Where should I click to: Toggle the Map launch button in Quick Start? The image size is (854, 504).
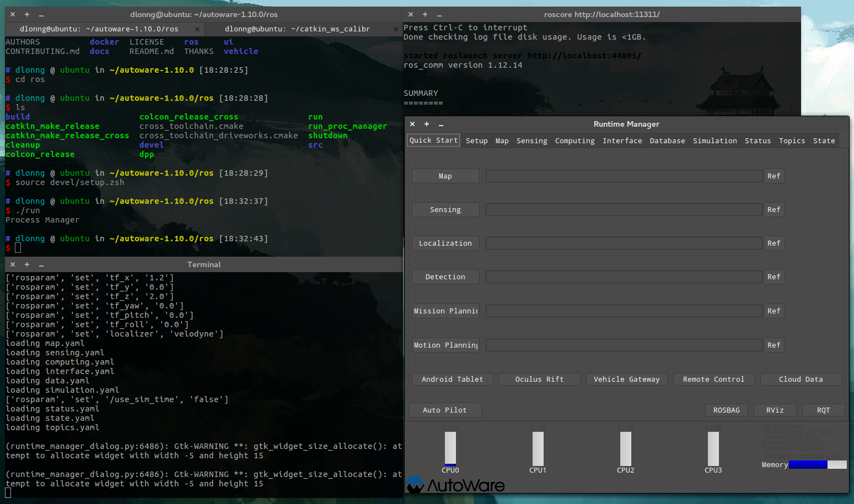445,176
